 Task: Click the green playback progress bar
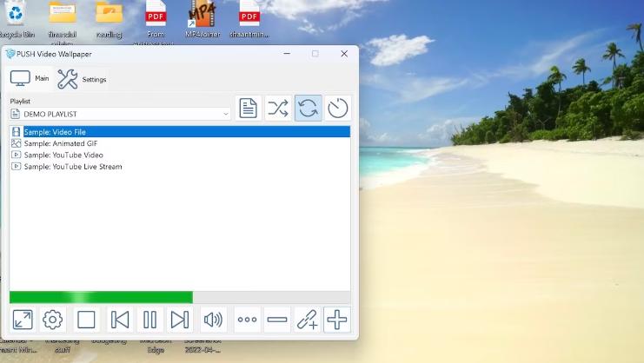(x=180, y=297)
